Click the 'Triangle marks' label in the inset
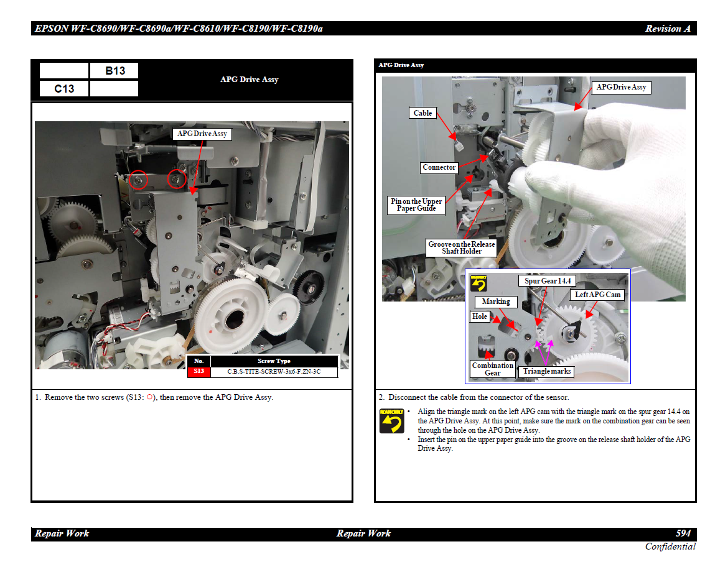This screenshot has height=562, width=728. pyautogui.click(x=547, y=371)
